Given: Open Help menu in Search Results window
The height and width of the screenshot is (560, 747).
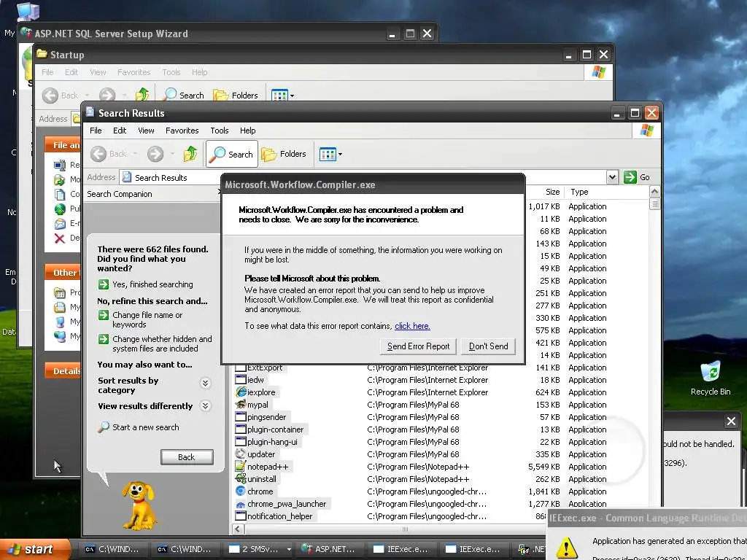Looking at the screenshot, I should point(247,131).
